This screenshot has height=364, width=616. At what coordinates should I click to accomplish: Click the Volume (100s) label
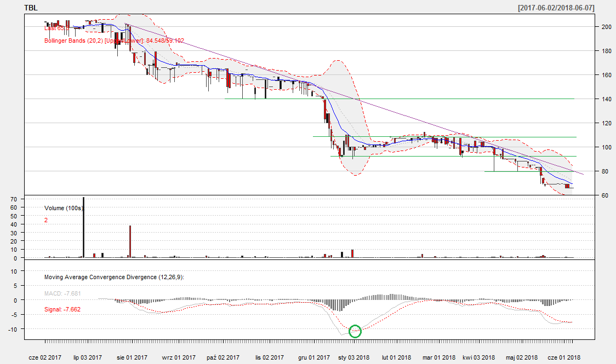[65, 208]
